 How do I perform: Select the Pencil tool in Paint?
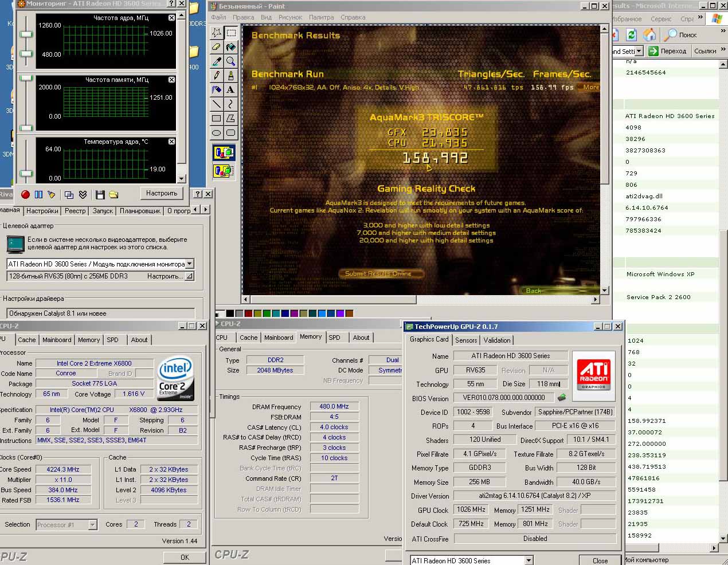[216, 76]
